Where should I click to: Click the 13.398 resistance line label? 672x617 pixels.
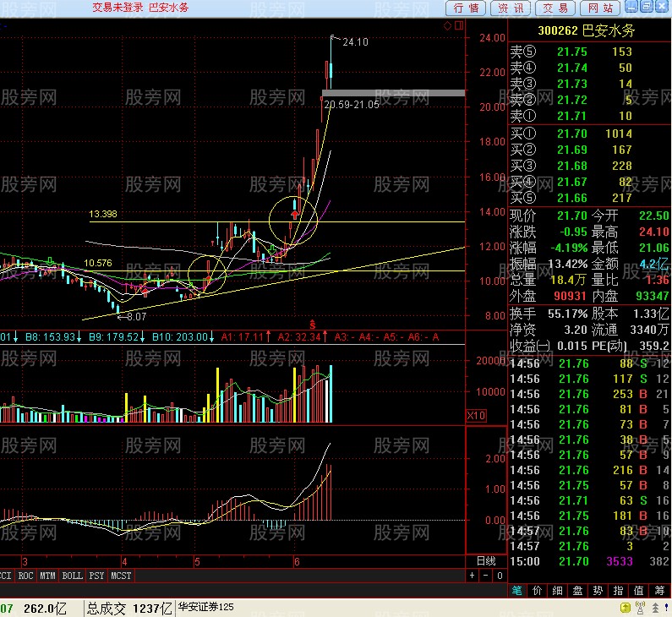(103, 214)
